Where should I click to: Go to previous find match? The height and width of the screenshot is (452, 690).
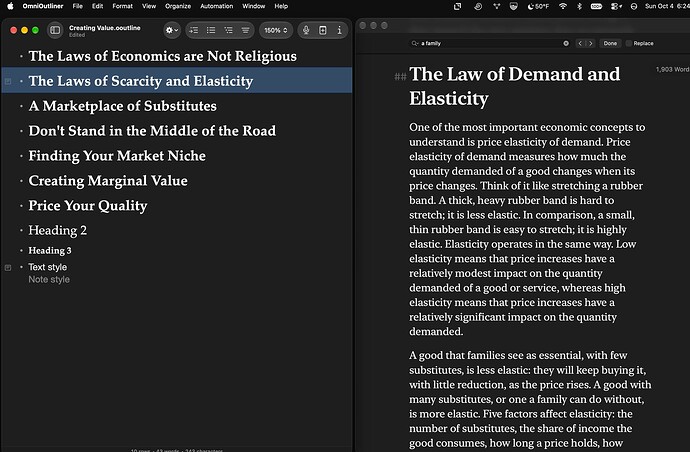click(x=580, y=43)
